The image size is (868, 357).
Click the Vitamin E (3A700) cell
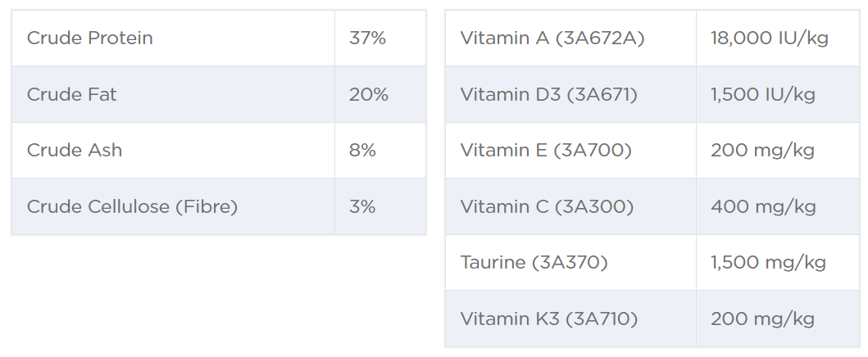click(x=546, y=150)
